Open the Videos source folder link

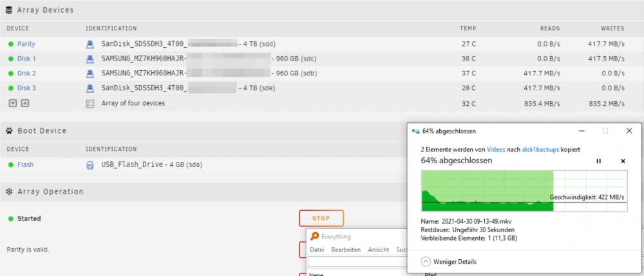[x=496, y=150]
